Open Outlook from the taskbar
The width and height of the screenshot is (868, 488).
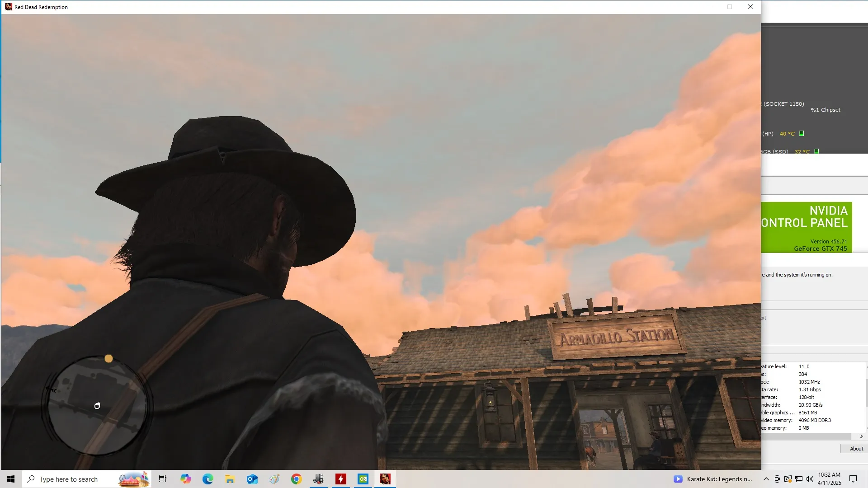[x=252, y=479]
